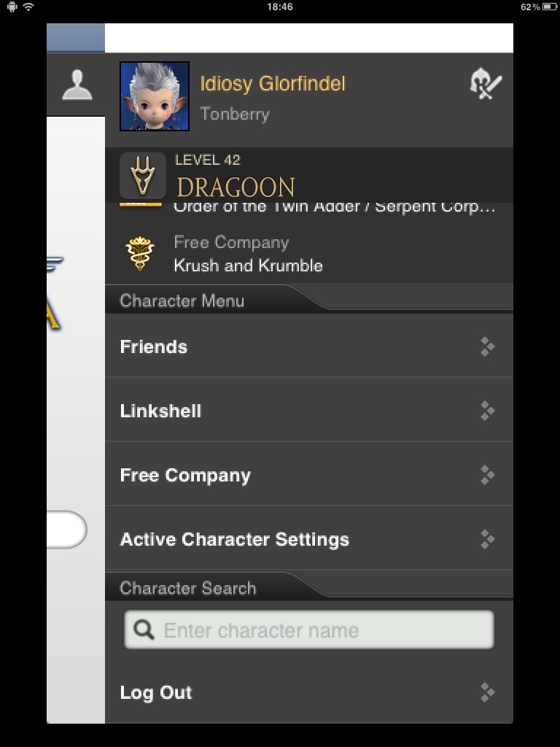Tap the arrow icon beside Linkshell
The height and width of the screenshot is (747, 560).
tap(487, 411)
